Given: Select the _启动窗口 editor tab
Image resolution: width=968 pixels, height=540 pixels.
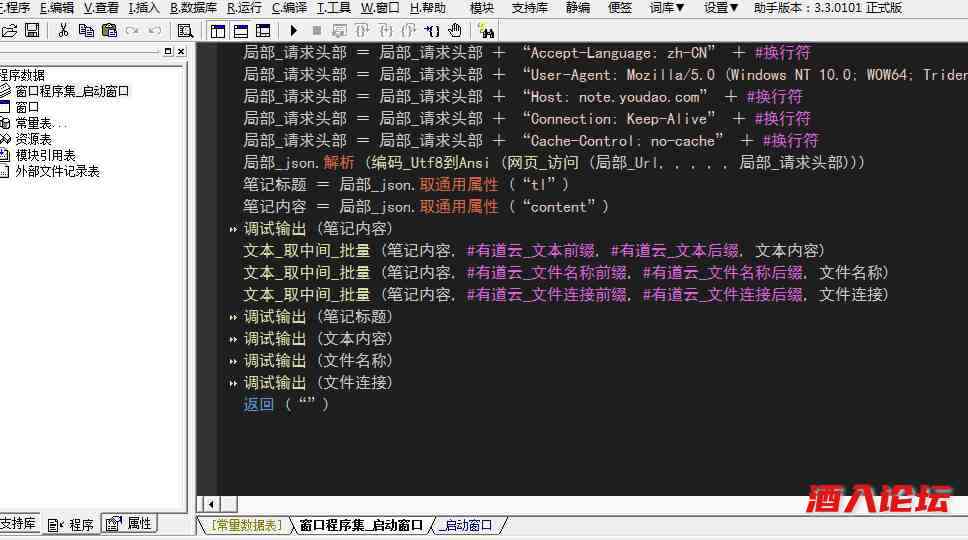Looking at the screenshot, I should pyautogui.click(x=468, y=525).
